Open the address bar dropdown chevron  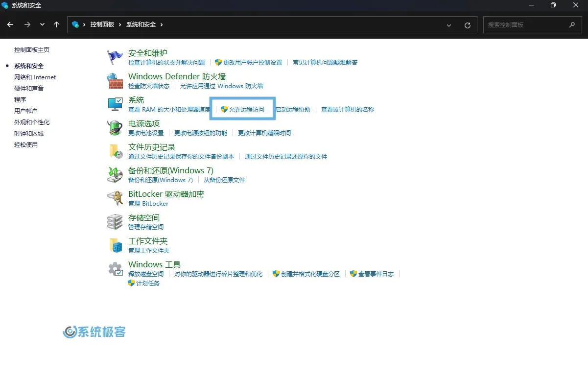pos(449,24)
